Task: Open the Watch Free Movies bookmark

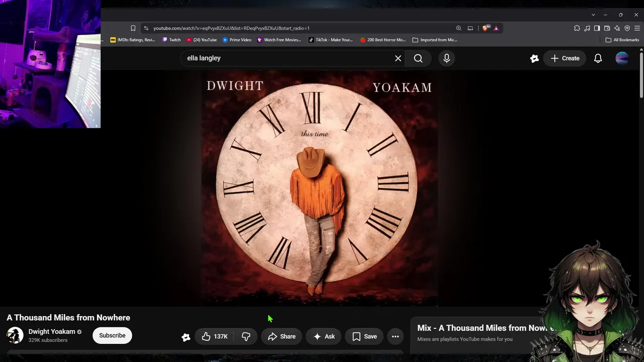Action: point(279,40)
